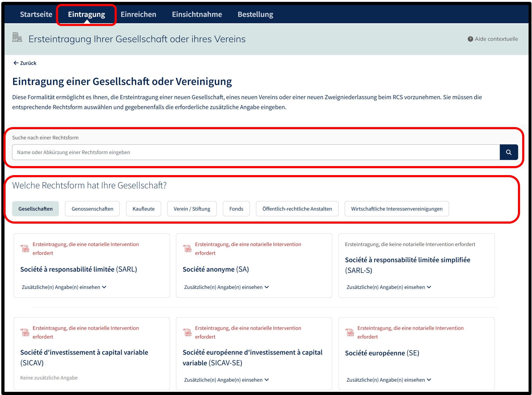Select the Kaufleute filter
Image resolution: width=532 pixels, height=395 pixels.
tap(144, 209)
